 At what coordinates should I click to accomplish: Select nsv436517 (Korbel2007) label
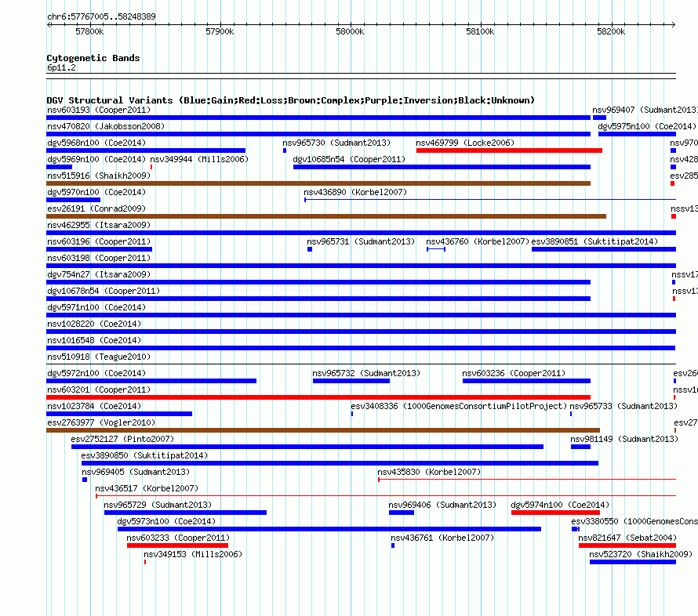(147, 488)
